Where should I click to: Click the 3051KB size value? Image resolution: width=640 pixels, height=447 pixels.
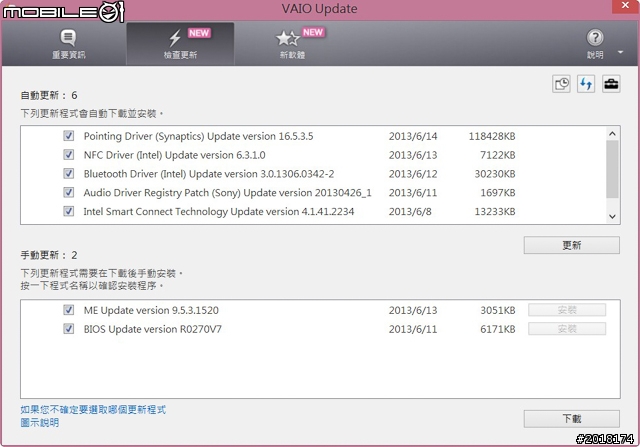coord(498,310)
